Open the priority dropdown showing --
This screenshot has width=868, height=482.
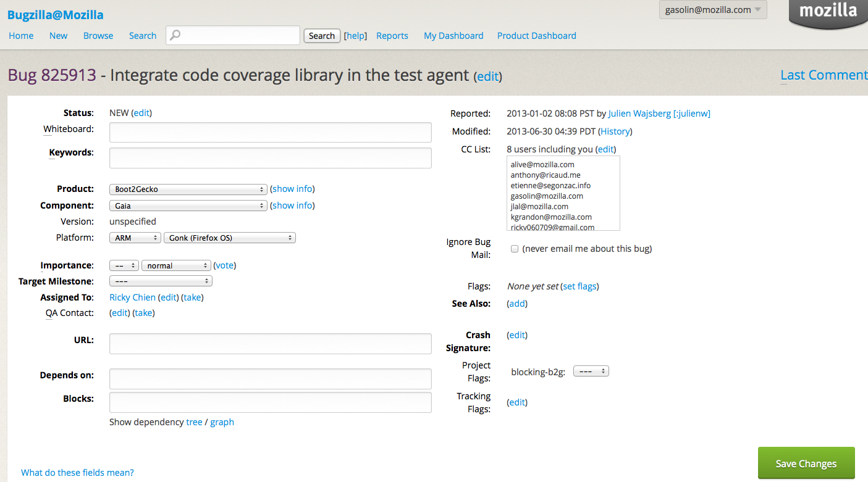tap(124, 265)
